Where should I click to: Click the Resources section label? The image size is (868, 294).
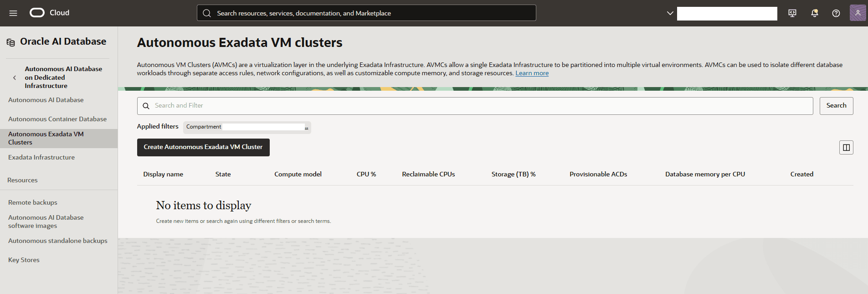(x=22, y=180)
